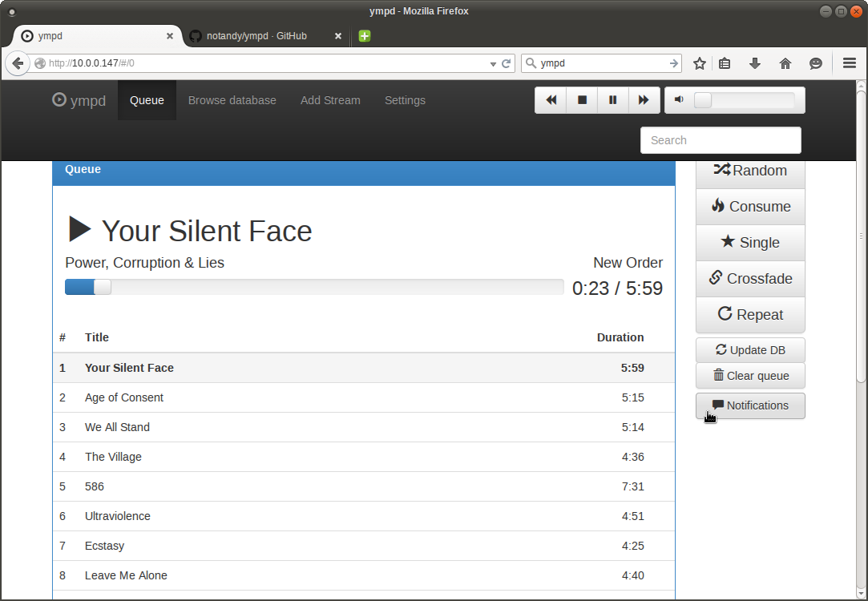This screenshot has width=868, height=601.
Task: Open the URL bar history dropdown
Action: (492, 63)
